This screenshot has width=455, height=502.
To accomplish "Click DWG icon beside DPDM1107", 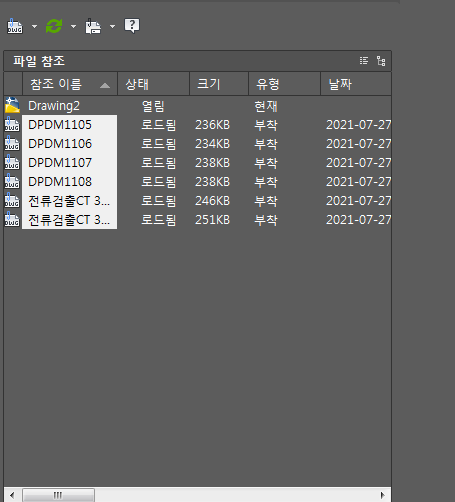I will pyautogui.click(x=12, y=162).
